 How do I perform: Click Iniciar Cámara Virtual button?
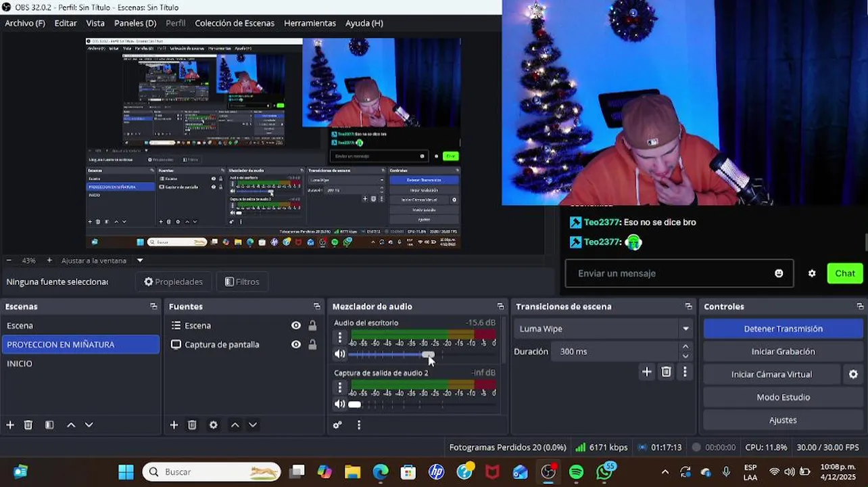(771, 374)
